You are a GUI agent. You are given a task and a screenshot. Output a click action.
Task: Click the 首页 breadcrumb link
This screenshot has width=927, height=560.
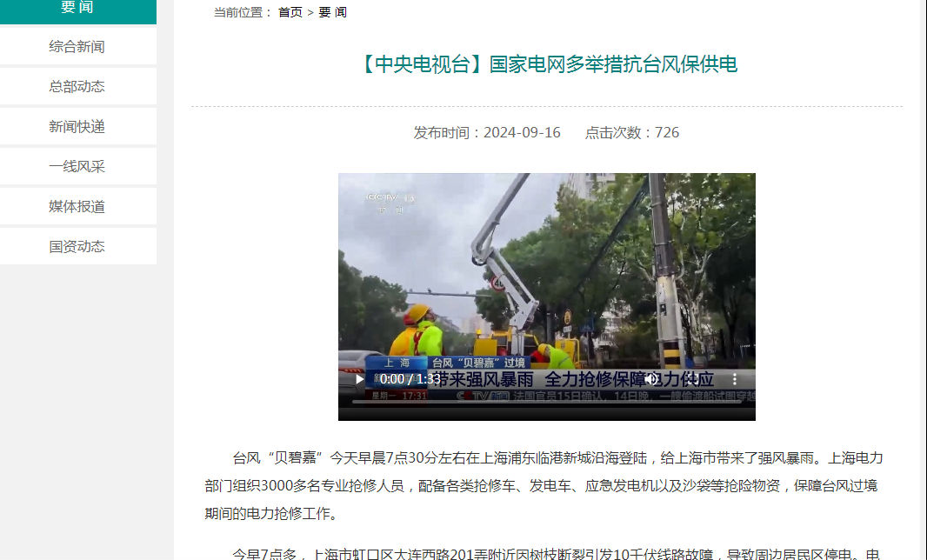290,12
